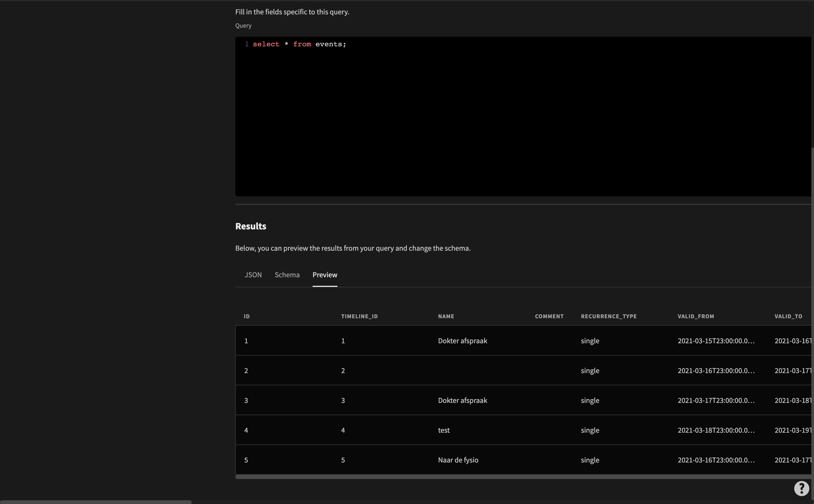Select the COMMENT column header

click(549, 316)
